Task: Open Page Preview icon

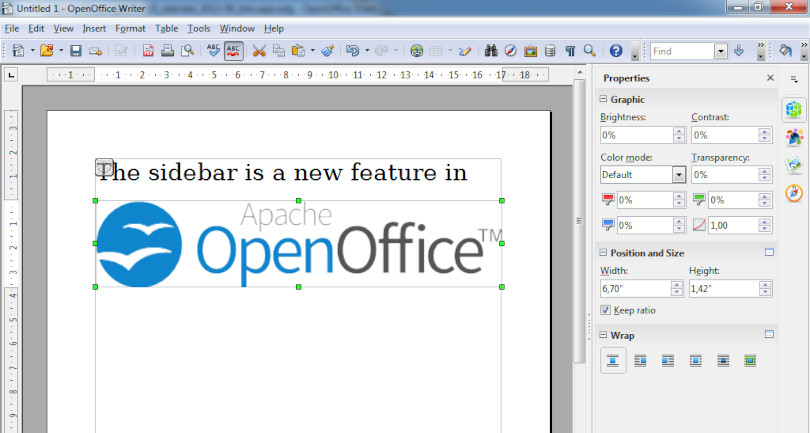Action: point(187,51)
